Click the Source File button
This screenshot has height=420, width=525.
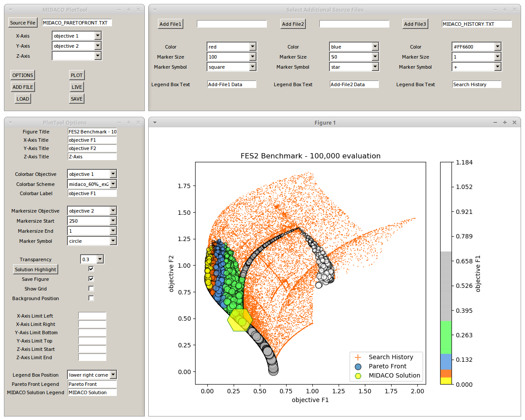(23, 23)
